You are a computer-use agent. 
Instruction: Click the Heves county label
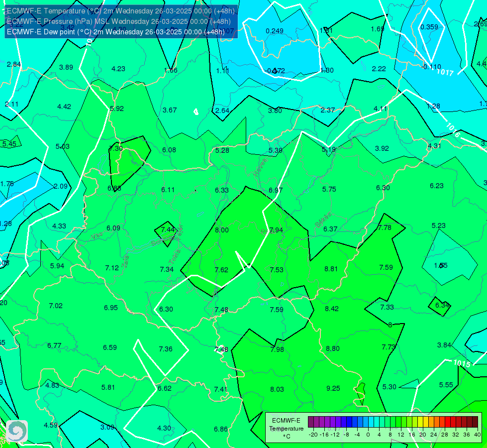(260, 167)
